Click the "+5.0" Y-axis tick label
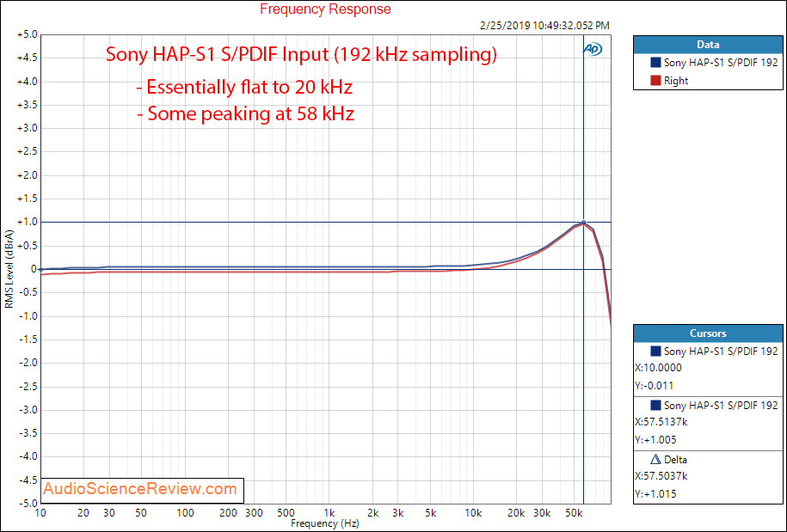Image resolution: width=787 pixels, height=532 pixels. click(28, 34)
